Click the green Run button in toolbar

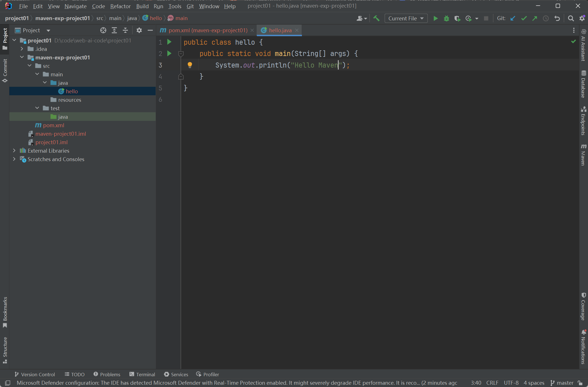point(435,18)
